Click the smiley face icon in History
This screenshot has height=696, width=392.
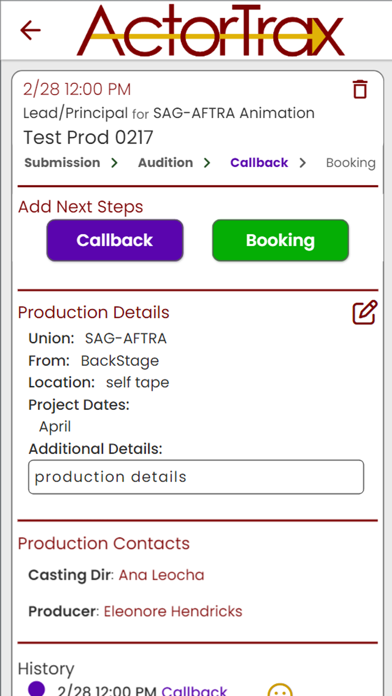(280, 691)
